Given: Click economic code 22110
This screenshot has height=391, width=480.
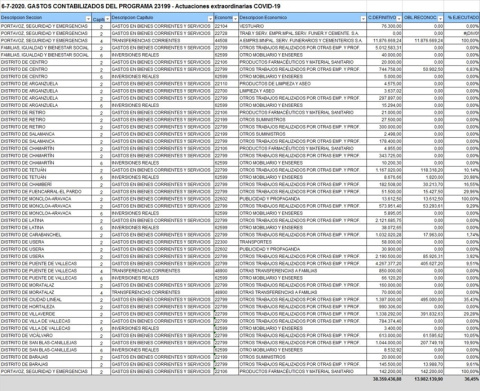Looking at the screenshot, I should [x=226, y=84].
